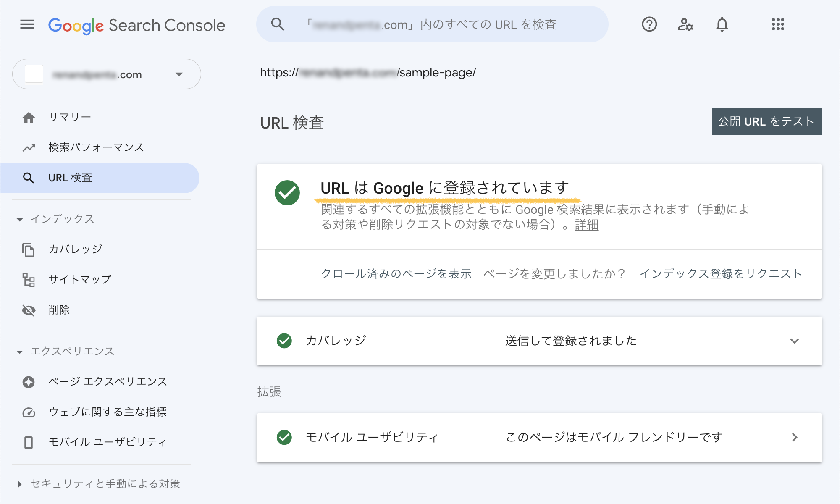Click the phone icon for モバイル ユーザビリティ
This screenshot has width=840, height=504.
[x=29, y=442]
